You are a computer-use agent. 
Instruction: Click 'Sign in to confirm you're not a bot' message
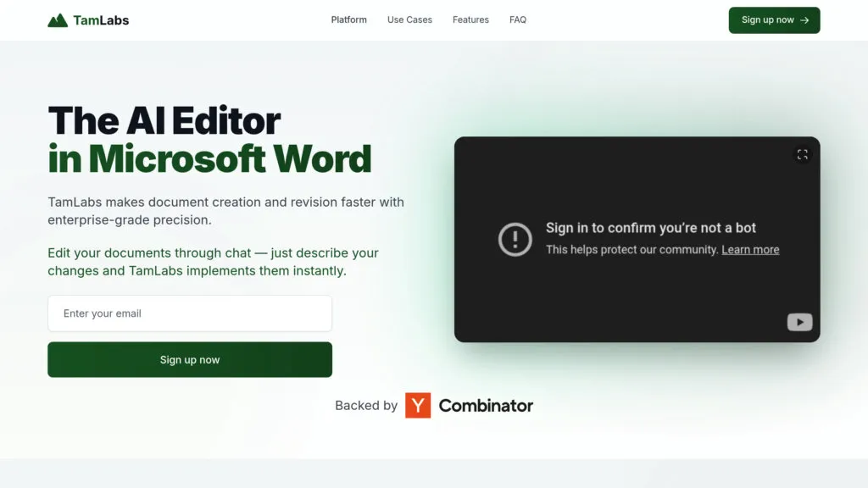[650, 228]
